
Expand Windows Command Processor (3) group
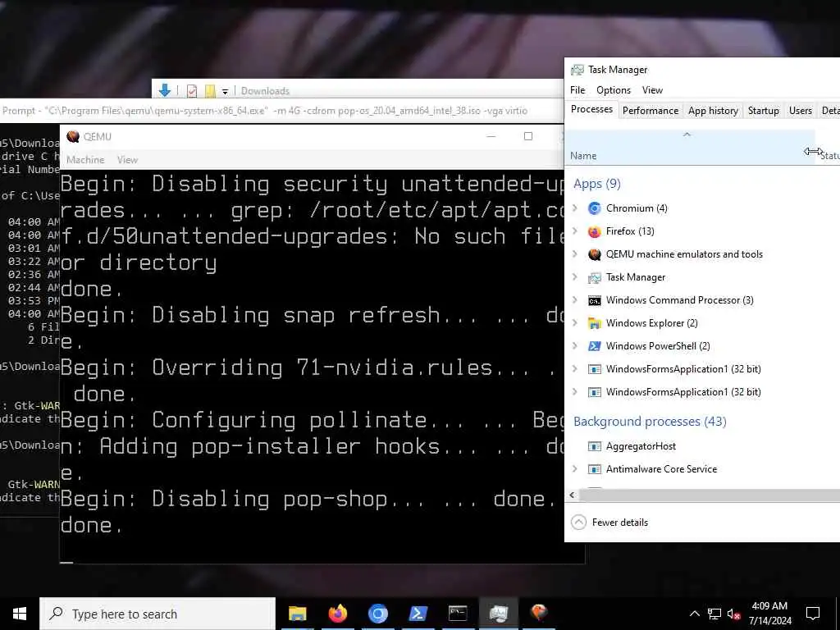pos(575,300)
